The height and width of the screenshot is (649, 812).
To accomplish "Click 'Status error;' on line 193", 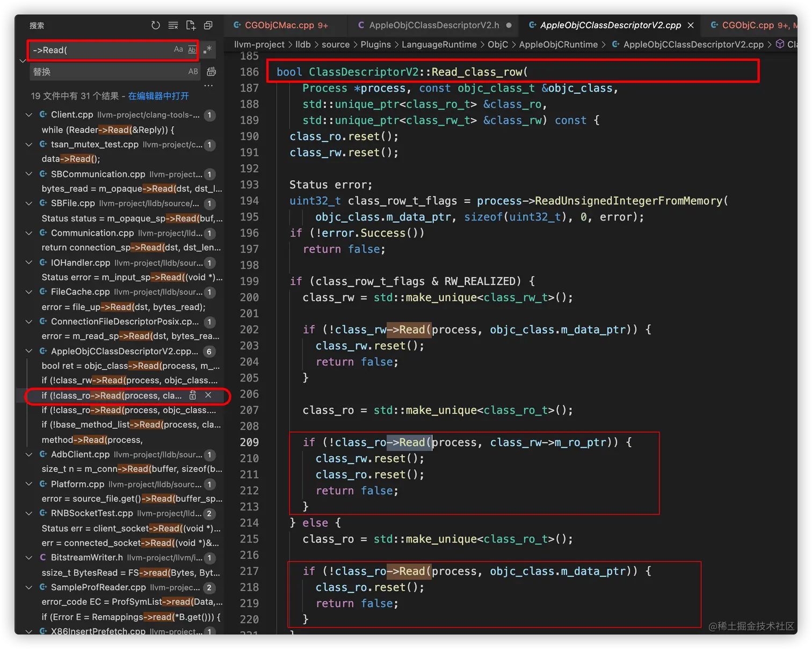I will [331, 185].
